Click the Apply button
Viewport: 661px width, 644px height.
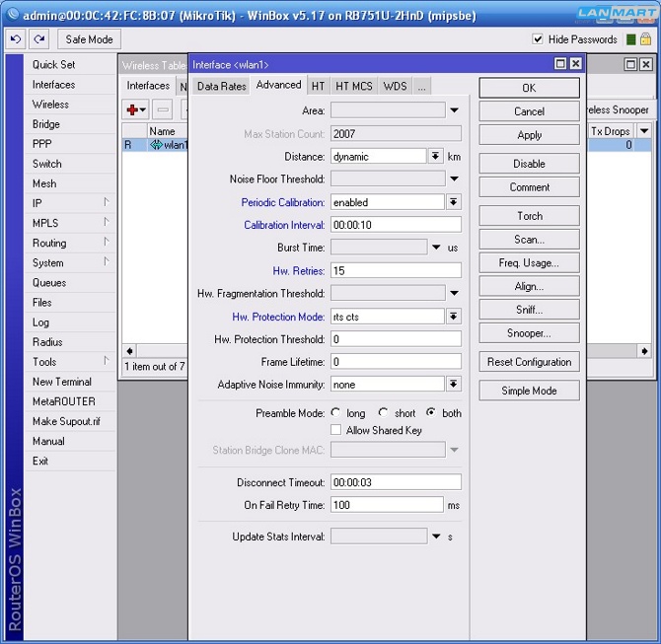coord(529,135)
